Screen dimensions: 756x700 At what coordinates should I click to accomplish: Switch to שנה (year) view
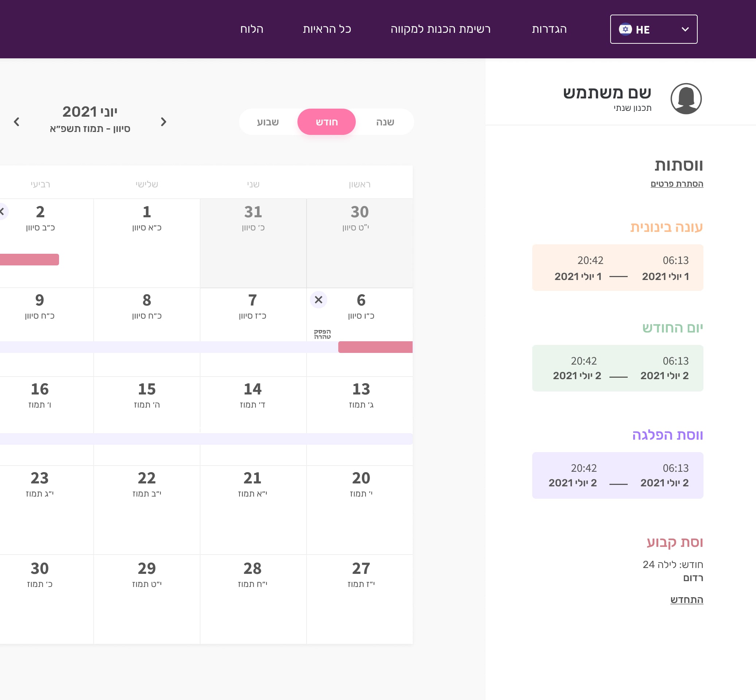385,122
